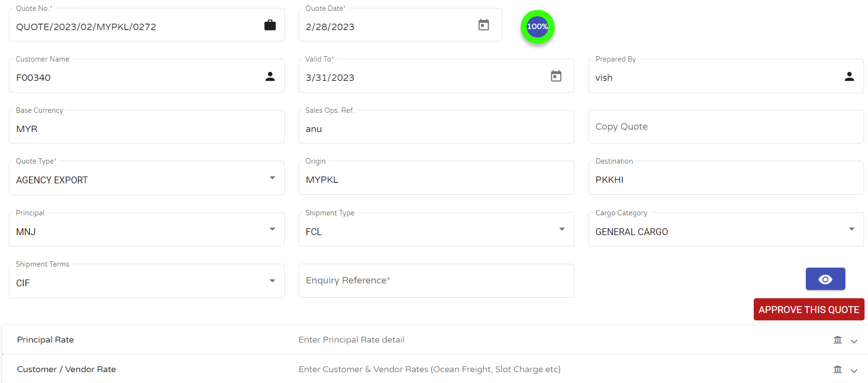This screenshot has width=868, height=383.
Task: Click the briefcase icon in Quote No. field
Action: pos(270,25)
